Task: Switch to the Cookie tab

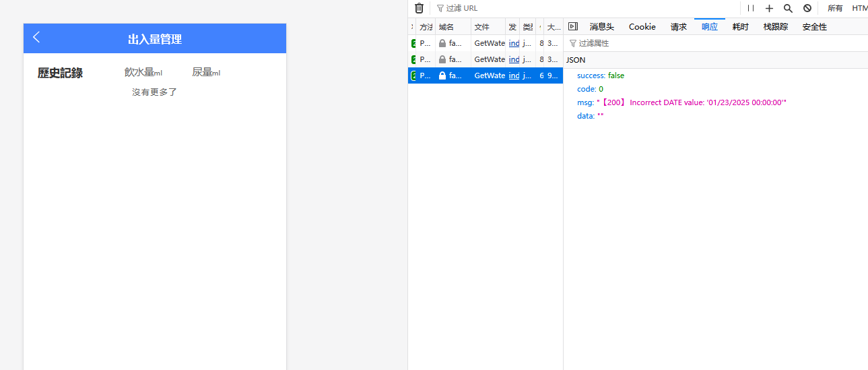Action: click(x=642, y=27)
